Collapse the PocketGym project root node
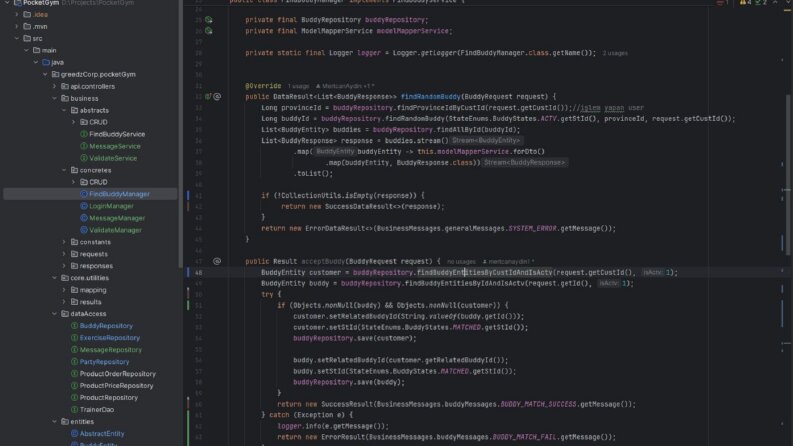Screen dimensions: 793x446 click(7, 3)
